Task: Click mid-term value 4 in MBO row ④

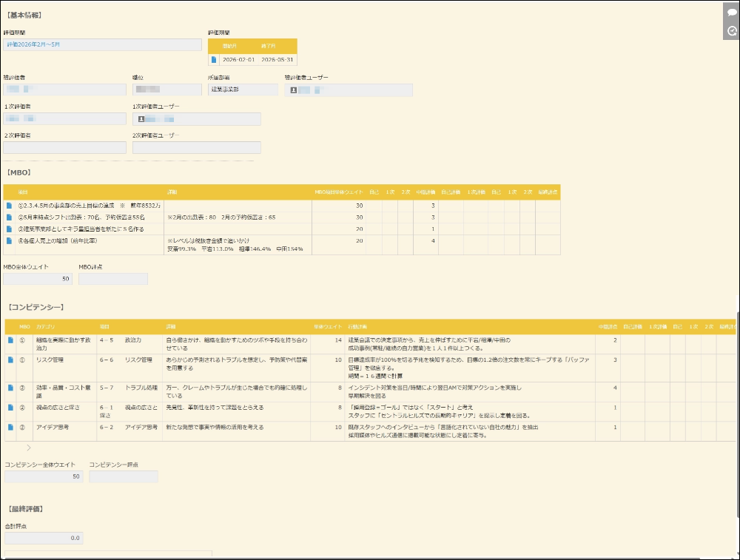Action: pyautogui.click(x=433, y=241)
